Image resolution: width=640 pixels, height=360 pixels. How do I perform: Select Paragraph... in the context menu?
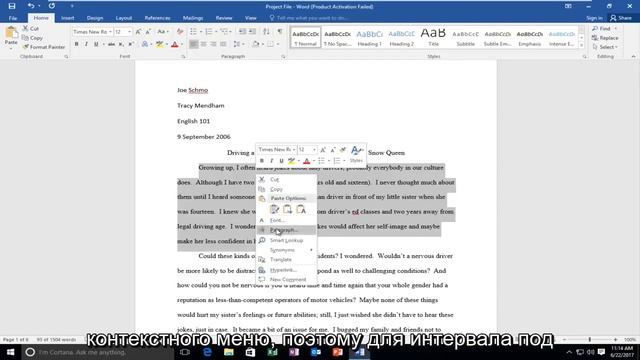287,230
